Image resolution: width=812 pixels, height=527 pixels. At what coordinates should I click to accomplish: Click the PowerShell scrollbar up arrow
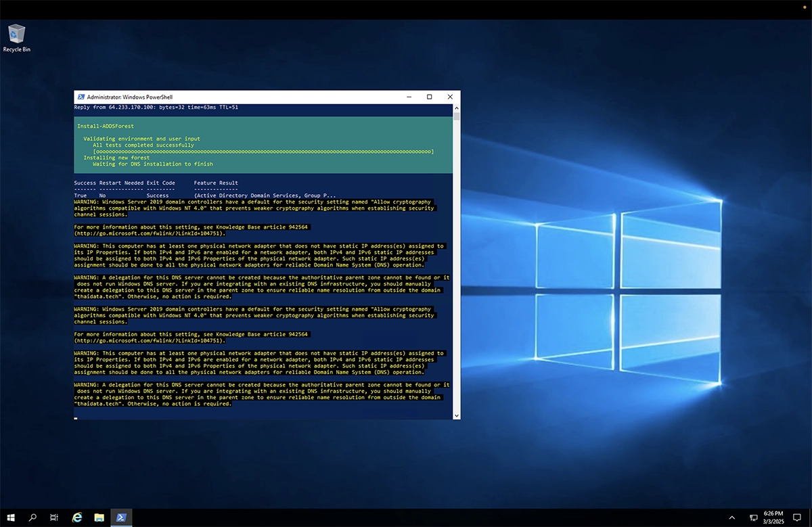[457, 108]
